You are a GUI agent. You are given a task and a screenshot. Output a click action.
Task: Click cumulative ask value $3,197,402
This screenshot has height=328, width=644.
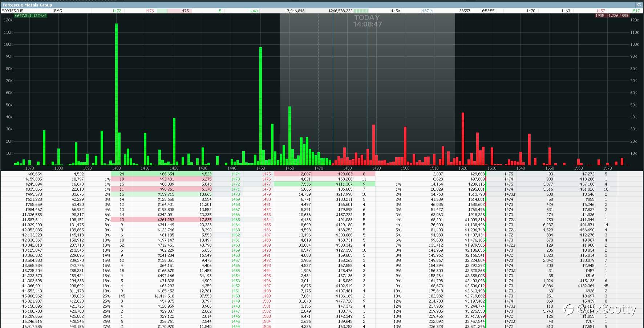point(475,301)
